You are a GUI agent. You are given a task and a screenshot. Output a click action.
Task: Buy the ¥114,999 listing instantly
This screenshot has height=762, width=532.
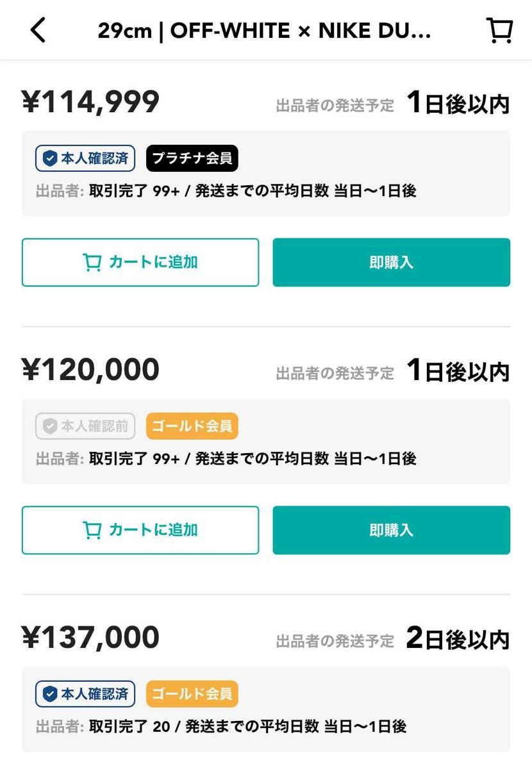[x=391, y=262]
